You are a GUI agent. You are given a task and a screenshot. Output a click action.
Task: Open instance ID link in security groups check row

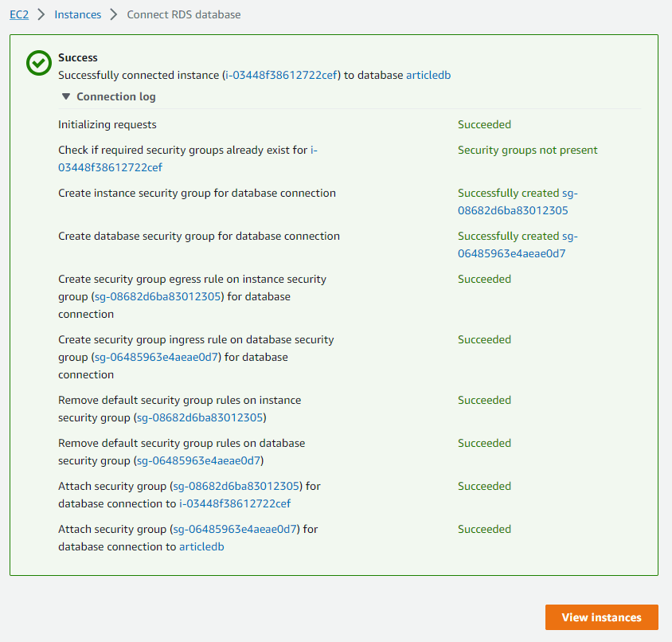(111, 167)
